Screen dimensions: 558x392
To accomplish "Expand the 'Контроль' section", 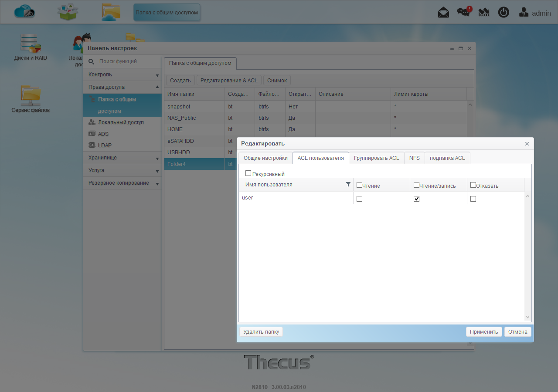I will coord(122,74).
